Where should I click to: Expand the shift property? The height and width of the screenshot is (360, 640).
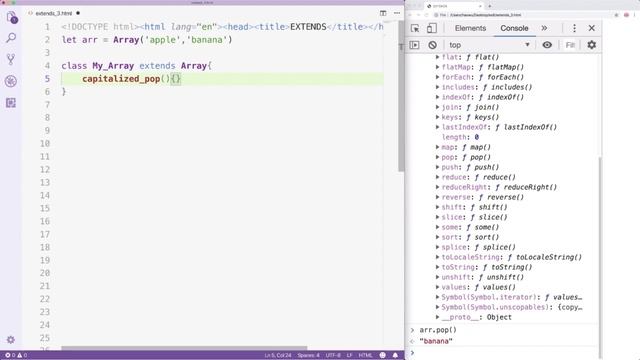tap(438, 207)
